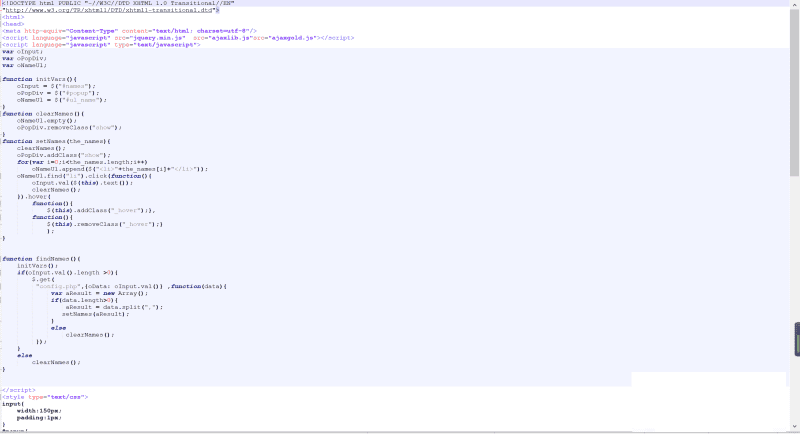Viewport: 800px width, 434px height.
Task: Click the "function findNames(){" declaration
Action: pos(41,259)
